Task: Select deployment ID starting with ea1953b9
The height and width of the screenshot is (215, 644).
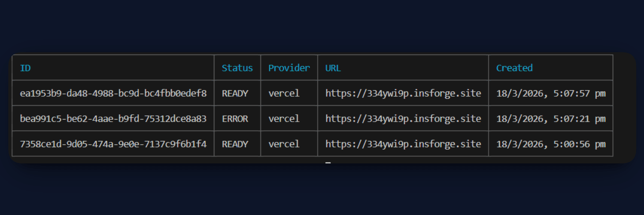Action: (113, 93)
